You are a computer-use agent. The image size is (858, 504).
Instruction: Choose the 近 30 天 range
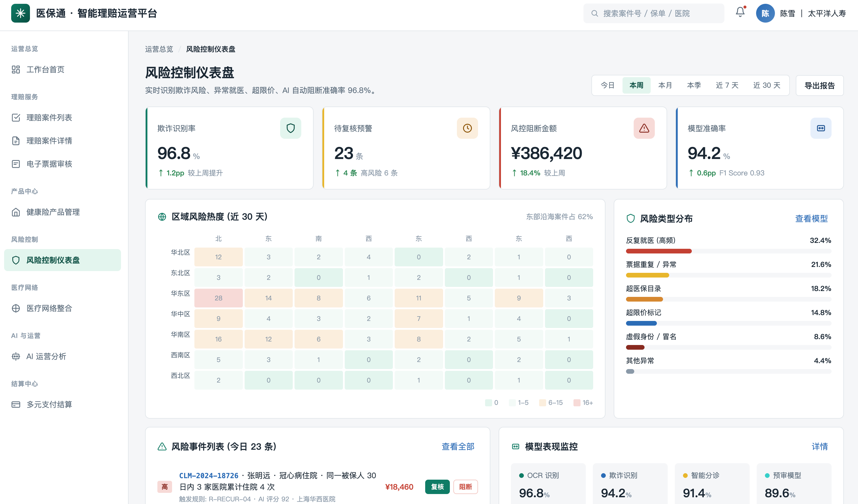[766, 85]
